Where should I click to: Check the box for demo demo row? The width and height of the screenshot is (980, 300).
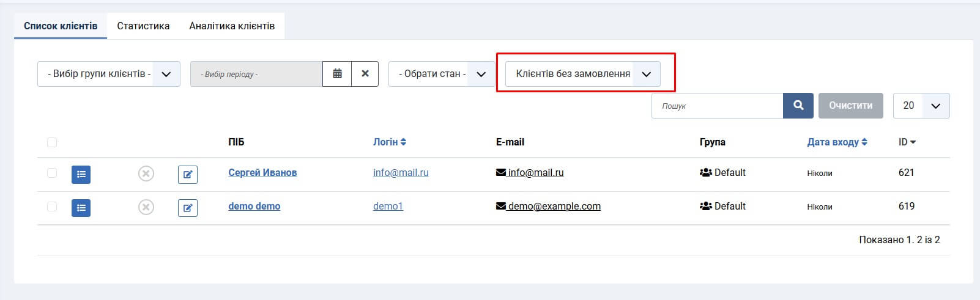point(52,207)
